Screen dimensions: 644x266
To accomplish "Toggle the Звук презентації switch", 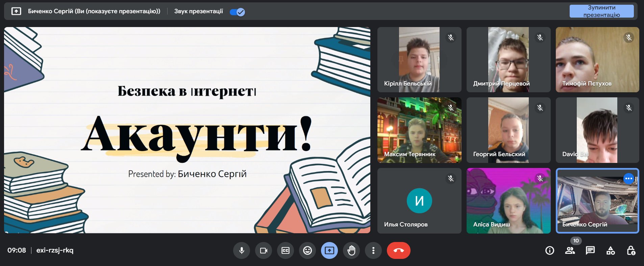I will 237,12.
